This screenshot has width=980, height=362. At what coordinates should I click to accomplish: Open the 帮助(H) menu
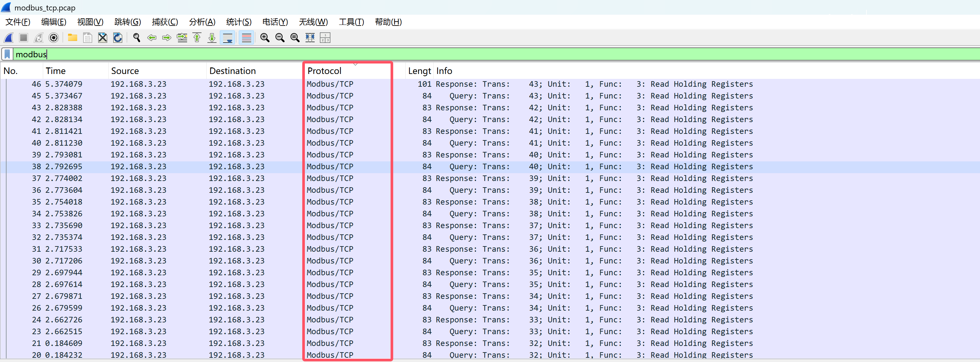pyautogui.click(x=388, y=22)
